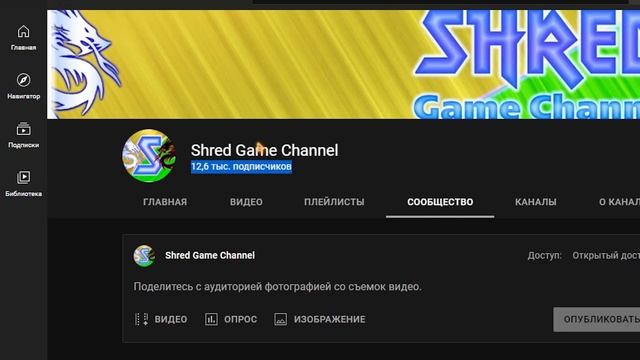Viewport: 640px width, 360px height.
Task: Click the ОПУБЛИКОВАТЬ button
Action: point(597,319)
